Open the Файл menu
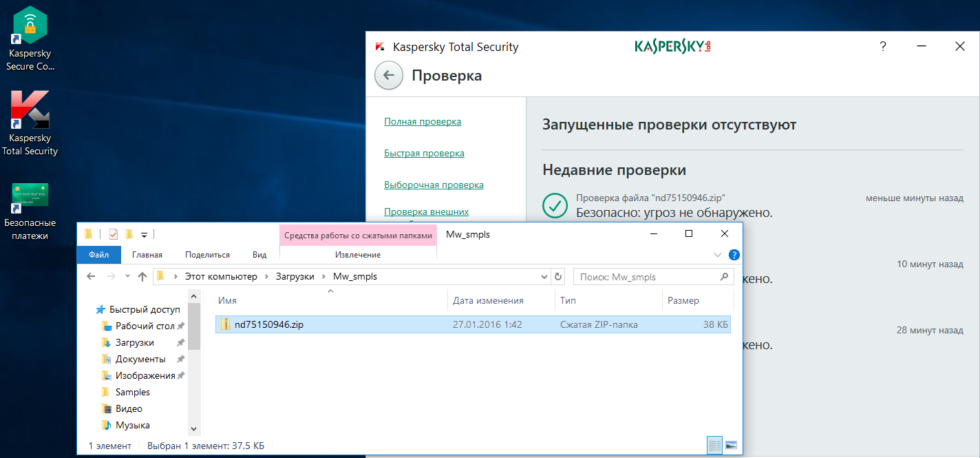The height and width of the screenshot is (458, 980). click(x=99, y=255)
